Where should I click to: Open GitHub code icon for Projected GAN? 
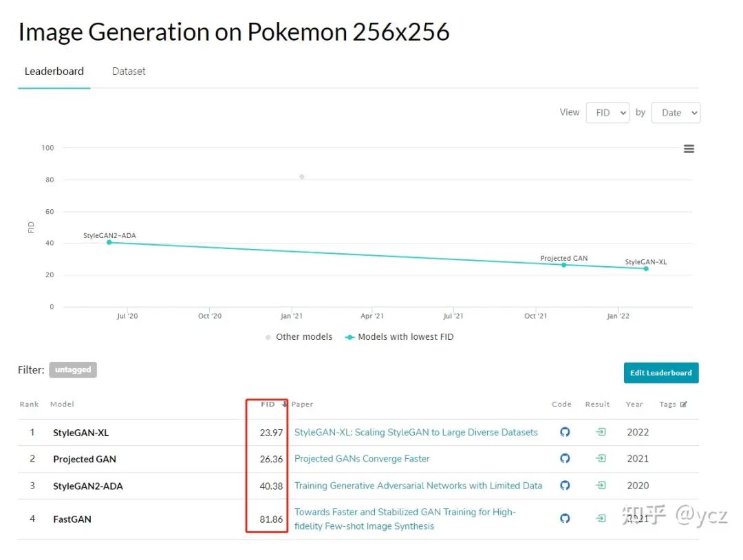pos(564,459)
